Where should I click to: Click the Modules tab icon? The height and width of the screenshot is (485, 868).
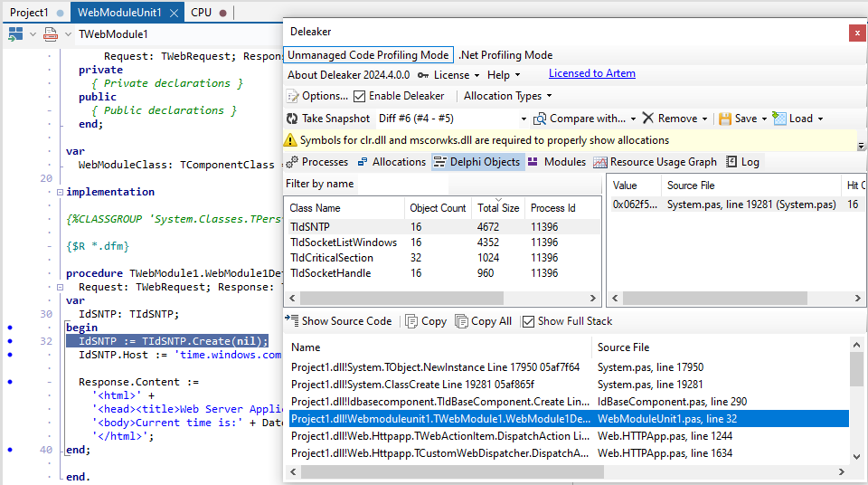click(533, 162)
